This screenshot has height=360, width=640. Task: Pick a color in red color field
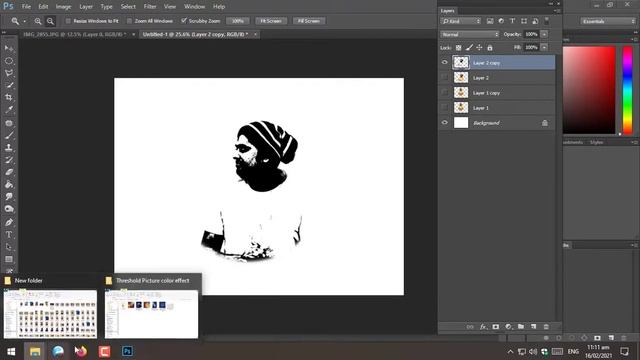pos(589,90)
